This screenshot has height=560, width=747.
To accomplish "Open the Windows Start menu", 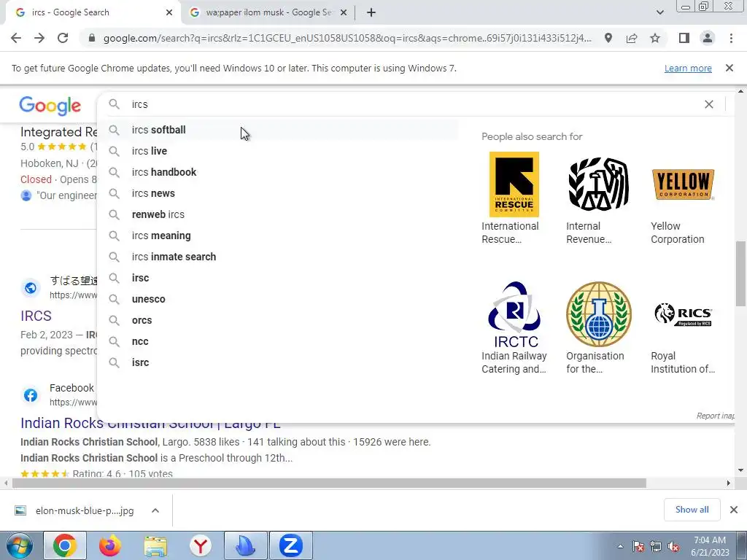I will point(20,545).
